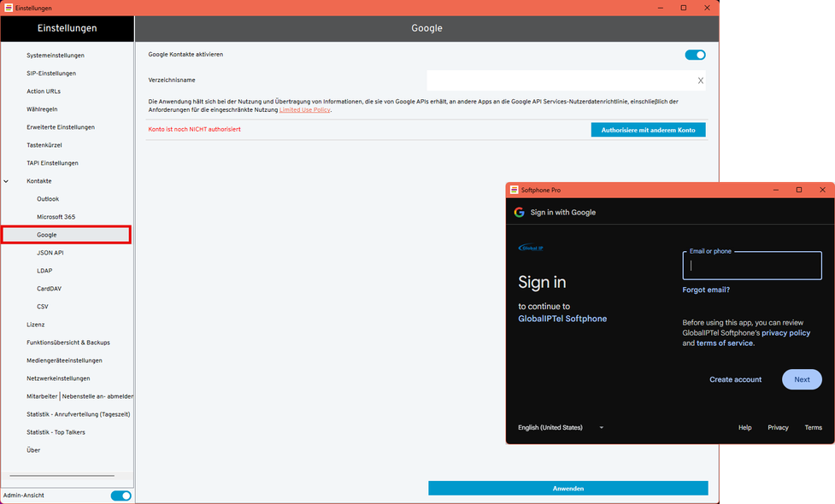Maximize the Softphone Pro window
This screenshot has height=504, width=835.
coord(799,190)
